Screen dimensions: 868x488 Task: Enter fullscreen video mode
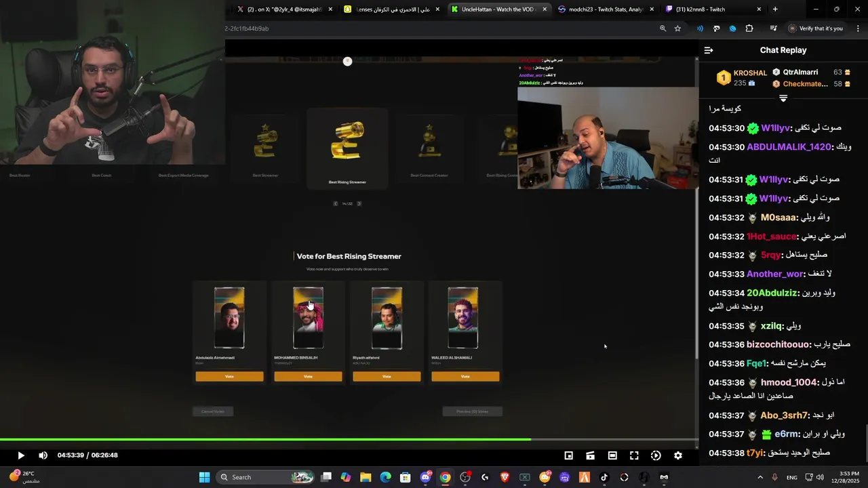tap(634, 455)
